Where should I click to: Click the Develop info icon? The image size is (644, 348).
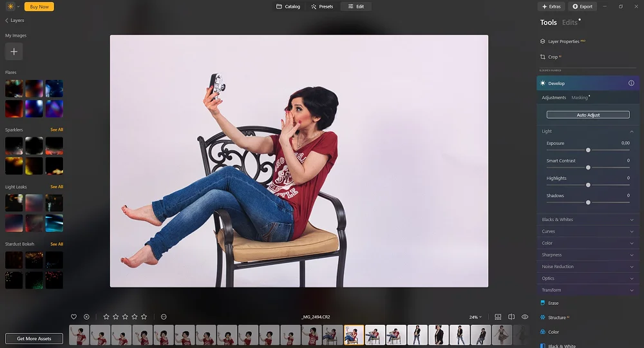631,83
